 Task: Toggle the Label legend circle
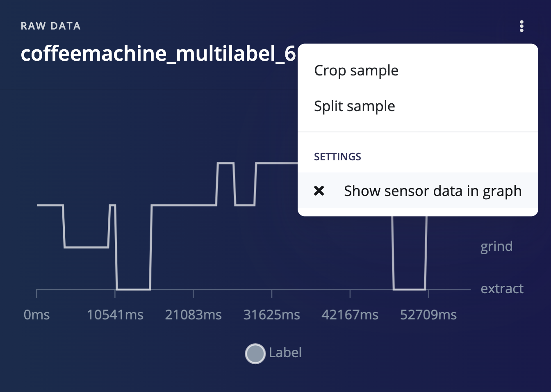click(x=255, y=353)
